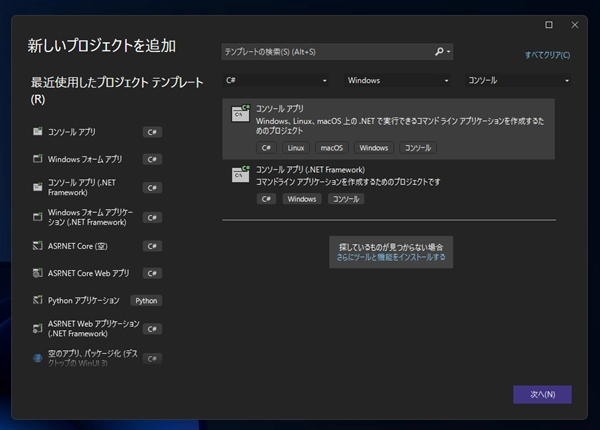Click the コマンドライン アプリケーション description text
600x430 pixels.
348,182
